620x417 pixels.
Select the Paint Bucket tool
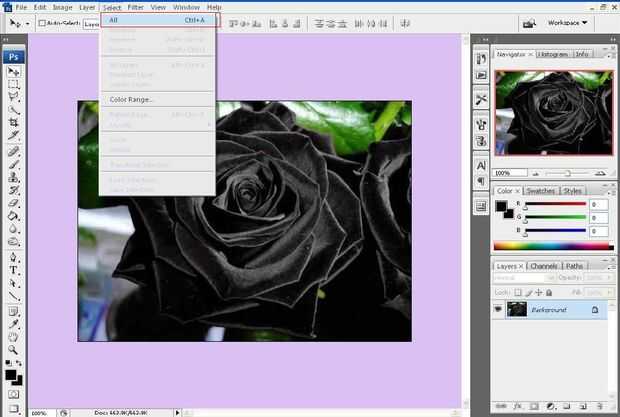(13, 216)
